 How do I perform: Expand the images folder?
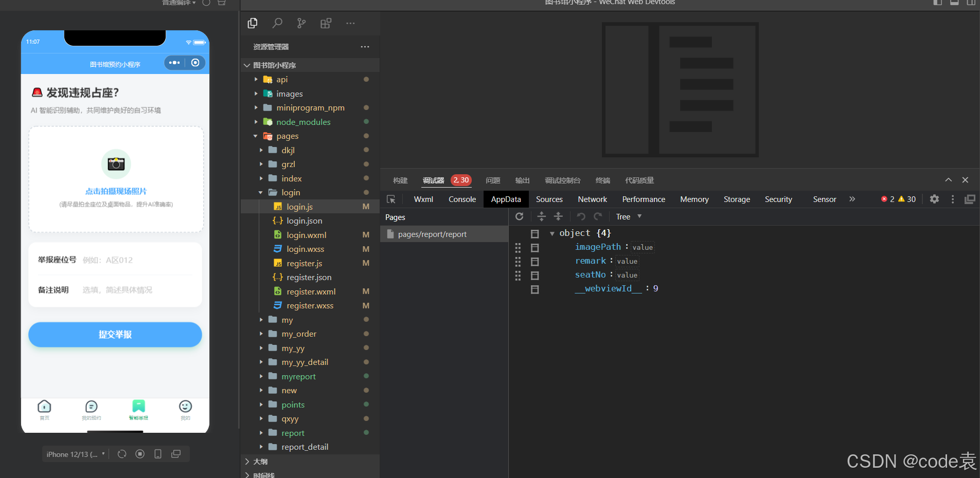256,94
